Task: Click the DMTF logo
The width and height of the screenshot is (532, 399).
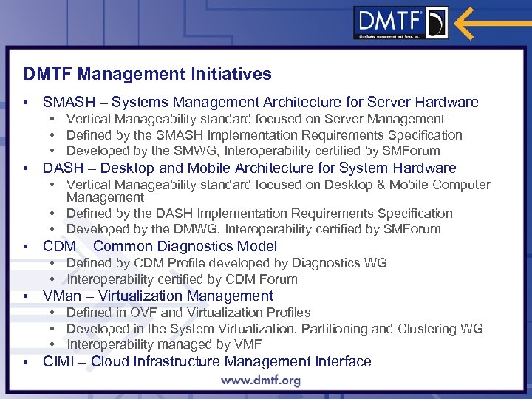Action: pyautogui.click(x=400, y=23)
